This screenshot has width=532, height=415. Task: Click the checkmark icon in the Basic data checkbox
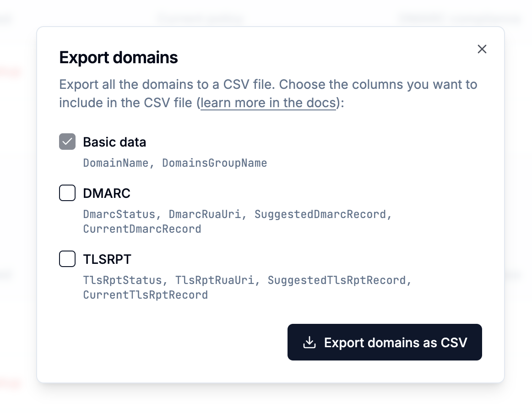pos(67,142)
